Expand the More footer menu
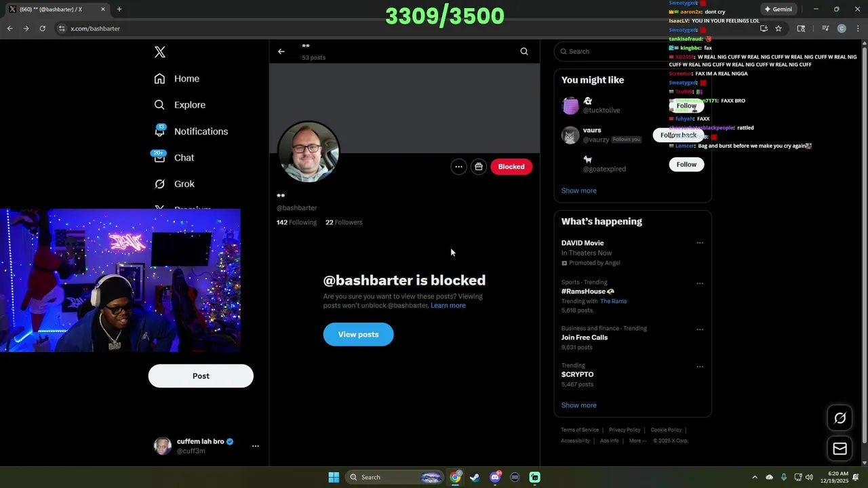This screenshot has height=488, width=868. tap(637, 441)
